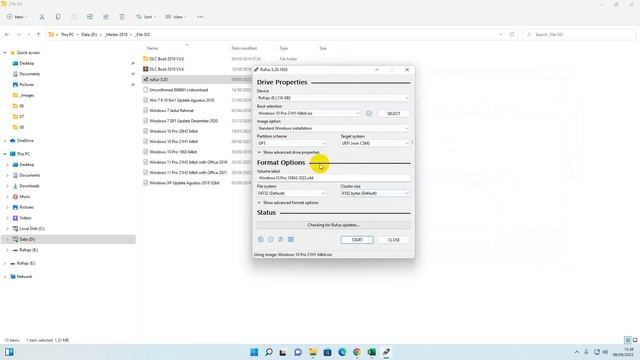Open Rufus About info icon
This screenshot has height=360, width=640.
(x=271, y=240)
